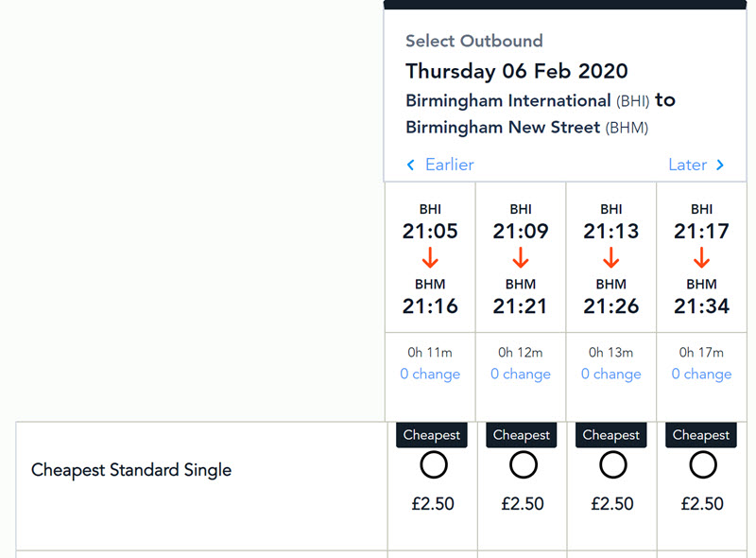
Task: Select the £2.50 fare for the 21:13 train
Action: click(612, 464)
